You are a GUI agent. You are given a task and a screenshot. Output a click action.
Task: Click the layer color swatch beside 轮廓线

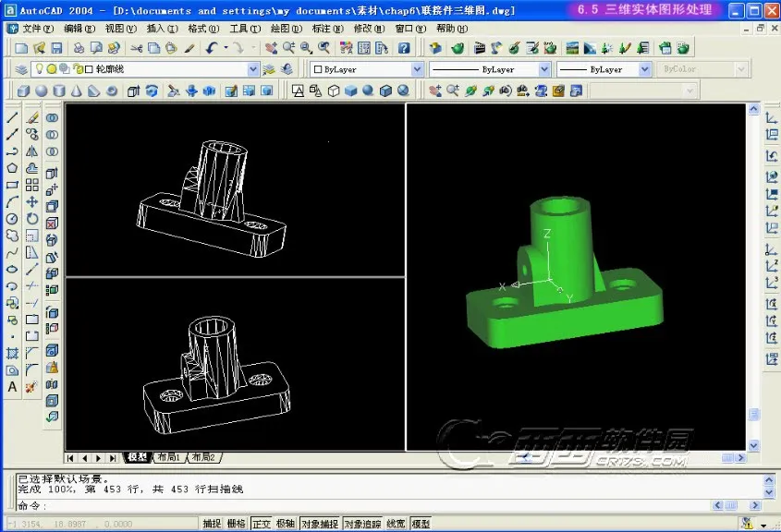coord(89,68)
